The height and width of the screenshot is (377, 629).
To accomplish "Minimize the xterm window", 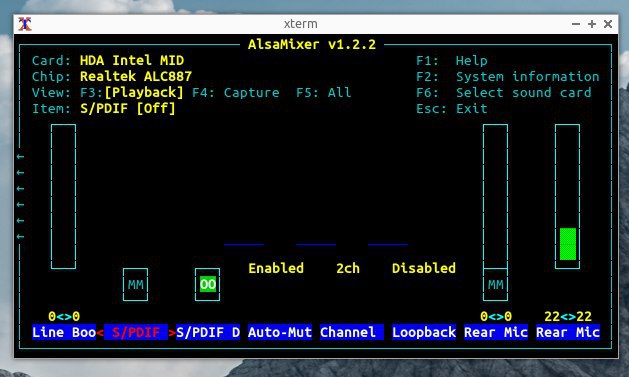I will (576, 24).
